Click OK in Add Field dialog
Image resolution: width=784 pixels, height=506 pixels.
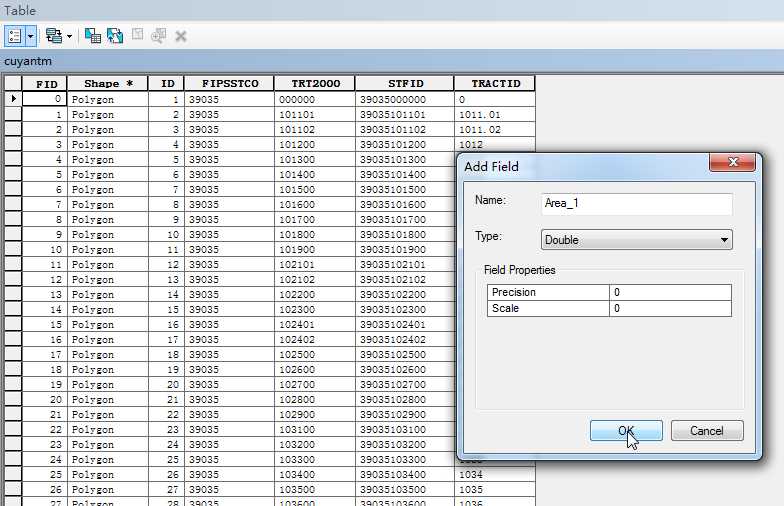(x=626, y=430)
